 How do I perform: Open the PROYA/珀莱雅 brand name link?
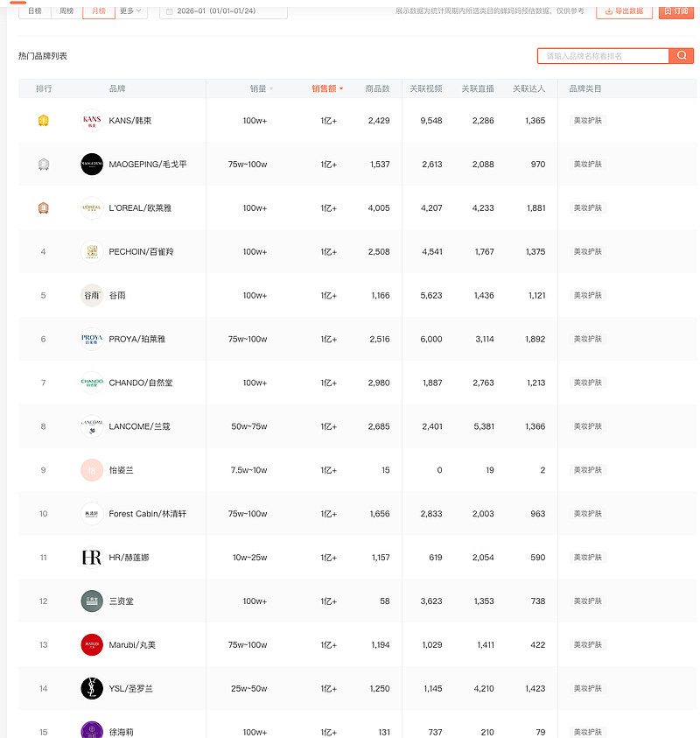(x=136, y=339)
